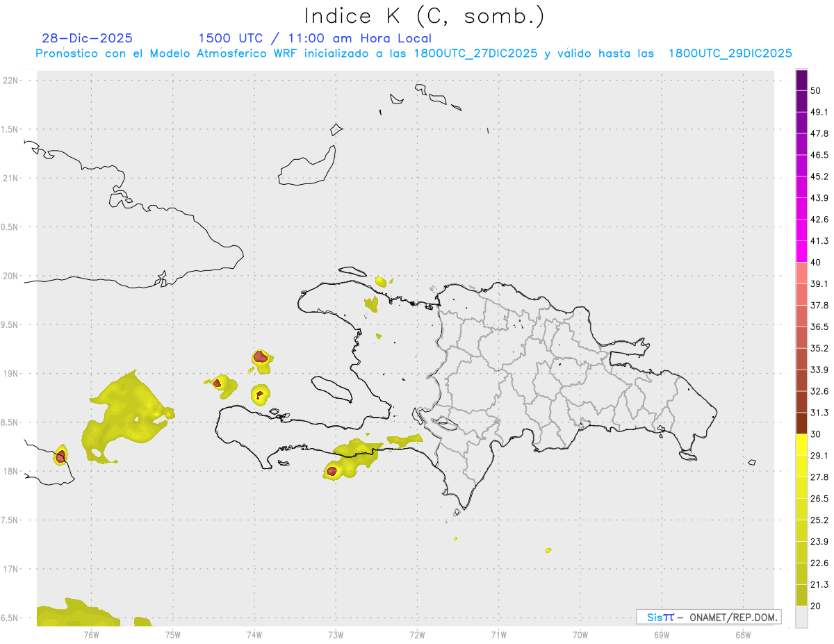Click the "46.5" value on the color scale
The height and width of the screenshot is (644, 834).
pyautogui.click(x=819, y=155)
